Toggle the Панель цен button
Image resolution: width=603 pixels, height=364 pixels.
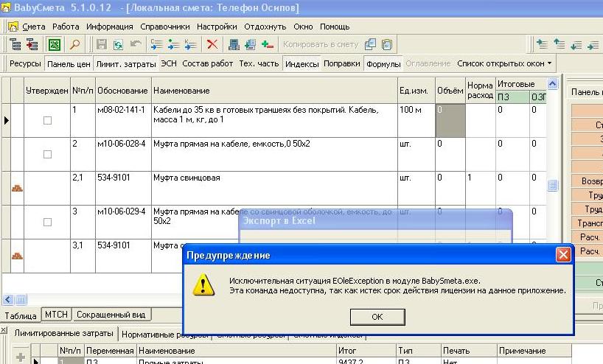click(69, 64)
